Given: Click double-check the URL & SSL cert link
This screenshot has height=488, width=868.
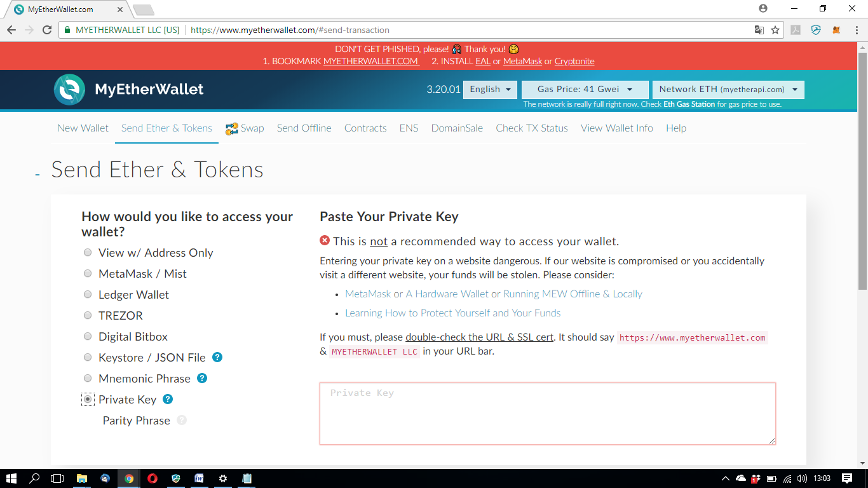Looking at the screenshot, I should pos(480,337).
